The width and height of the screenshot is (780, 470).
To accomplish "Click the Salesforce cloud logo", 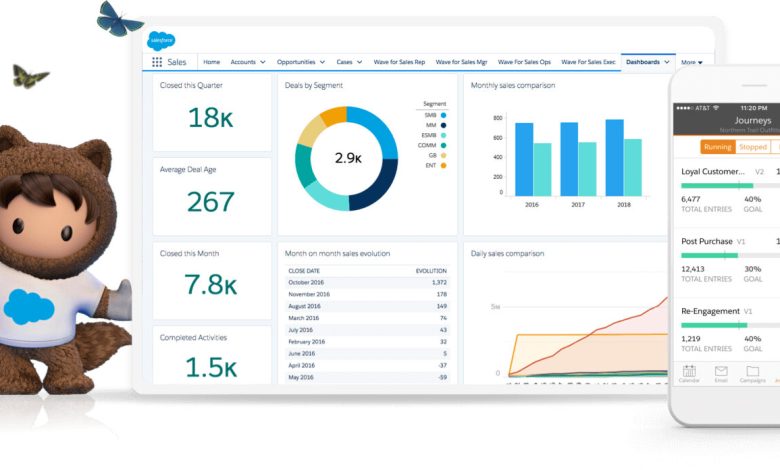I will point(161,41).
